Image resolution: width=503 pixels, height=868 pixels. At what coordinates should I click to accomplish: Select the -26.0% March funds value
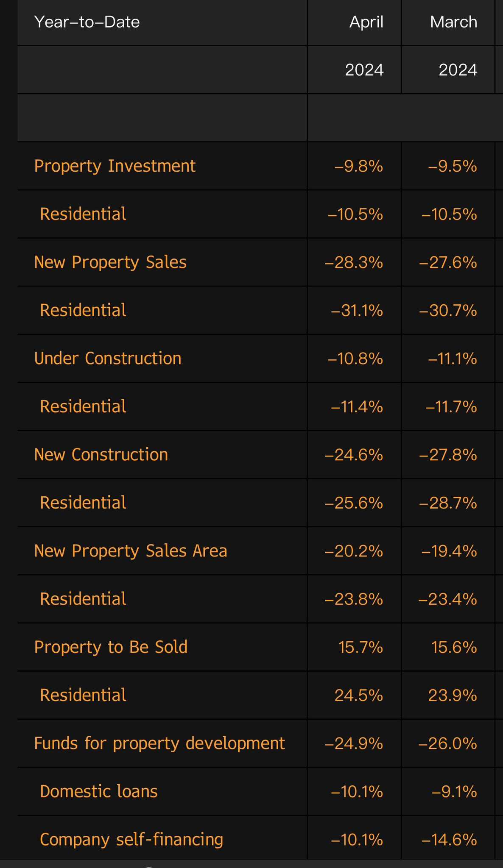(448, 744)
